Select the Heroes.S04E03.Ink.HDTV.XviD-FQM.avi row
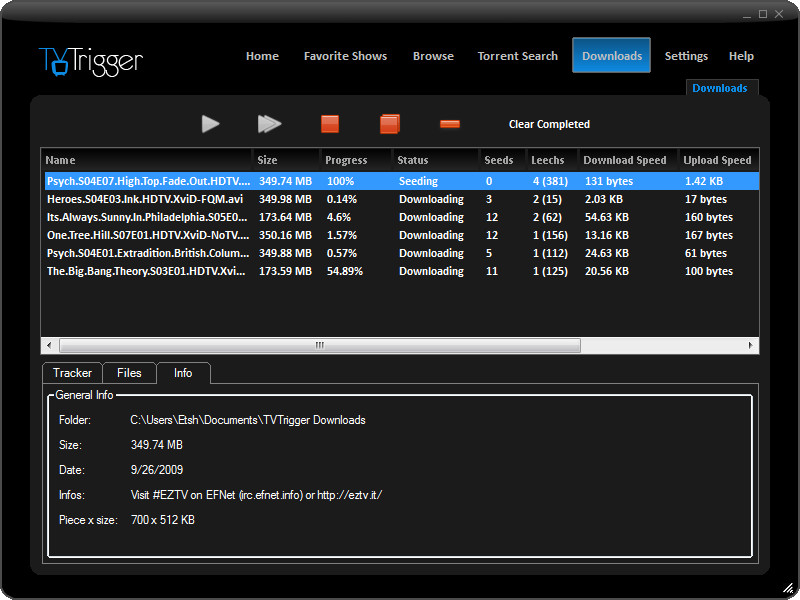This screenshot has width=800, height=600. click(400, 199)
